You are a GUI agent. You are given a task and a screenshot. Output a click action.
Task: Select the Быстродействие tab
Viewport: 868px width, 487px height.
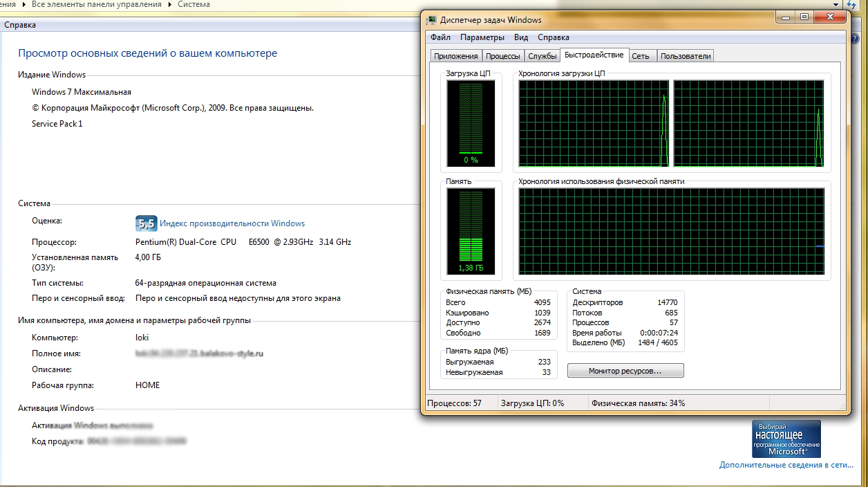pyautogui.click(x=594, y=55)
